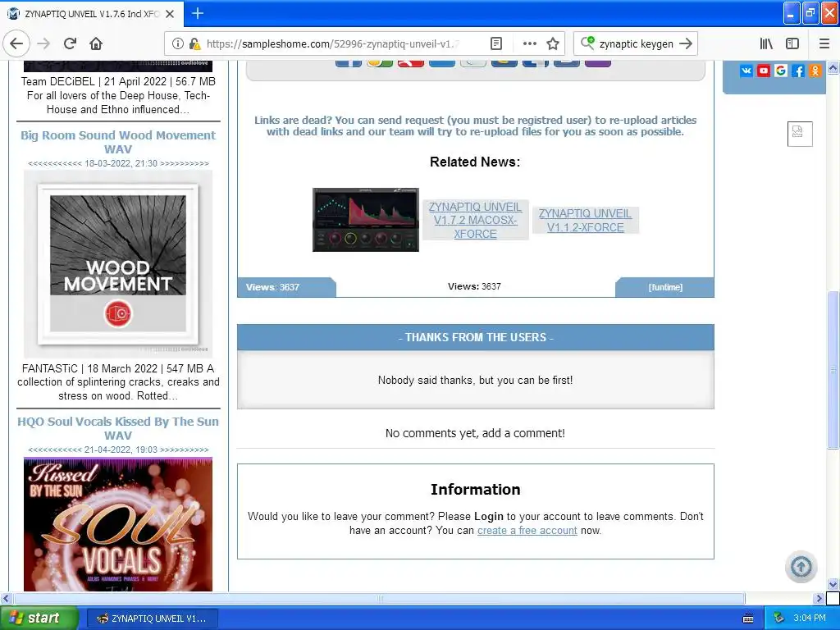This screenshot has height=630, width=840.
Task: Toggle reader view in address bar
Action: 496,43
